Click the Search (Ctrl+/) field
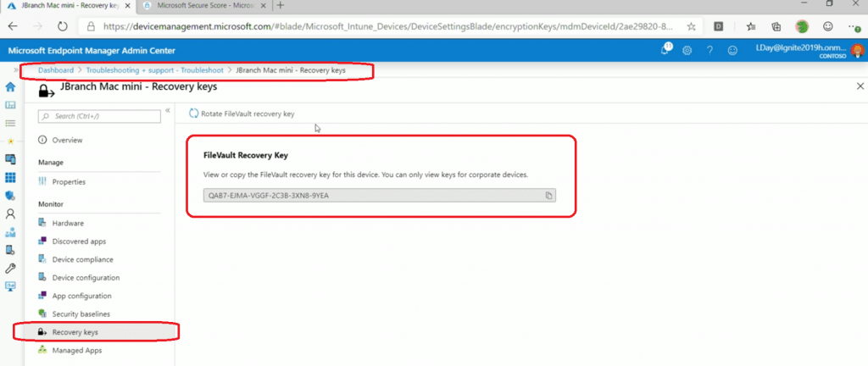The width and height of the screenshot is (868, 366). [x=100, y=116]
